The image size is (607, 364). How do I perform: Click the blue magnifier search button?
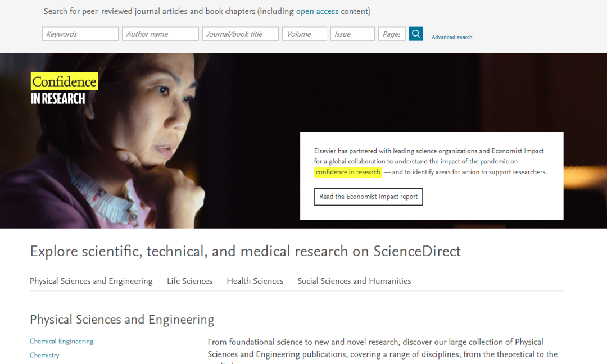pyautogui.click(x=416, y=34)
